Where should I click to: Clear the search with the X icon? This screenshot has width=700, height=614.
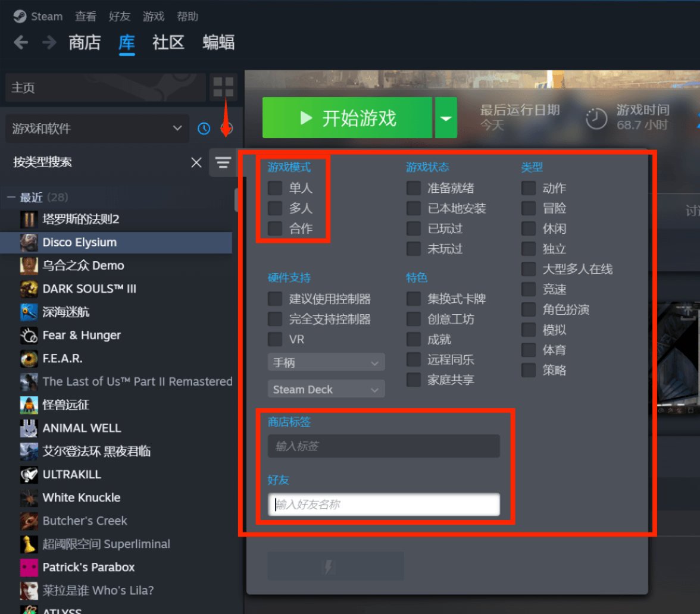(x=196, y=162)
